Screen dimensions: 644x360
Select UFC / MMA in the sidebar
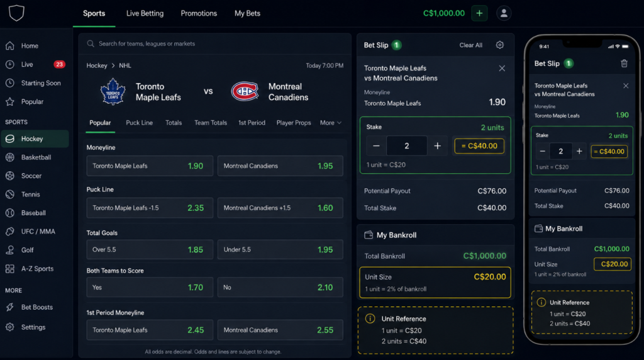(35, 232)
